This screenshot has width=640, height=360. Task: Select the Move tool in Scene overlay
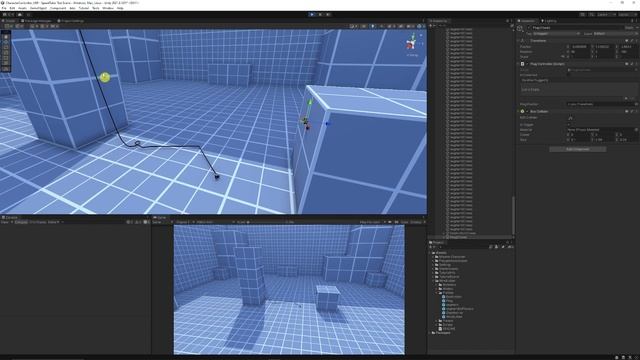click(x=6, y=42)
